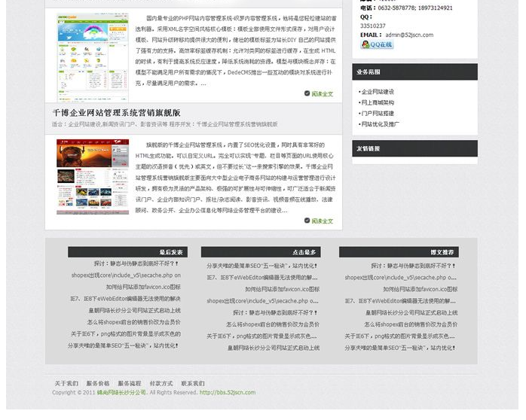Select 网站优化及推广 in 业务范围
Screen dimensions: 526x420
pyautogui.click(x=381, y=124)
